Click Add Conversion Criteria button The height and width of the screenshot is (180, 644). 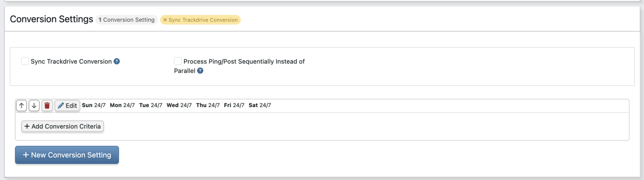63,126
